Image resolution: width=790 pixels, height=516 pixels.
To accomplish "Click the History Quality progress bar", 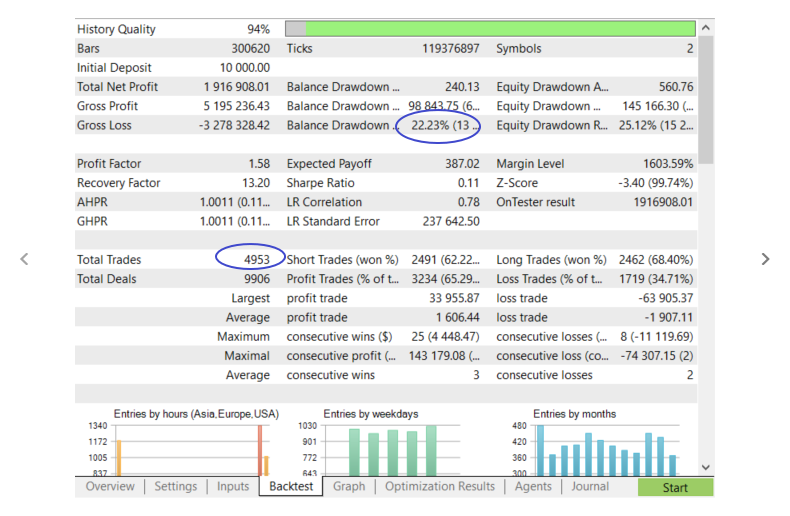I will click(490, 29).
